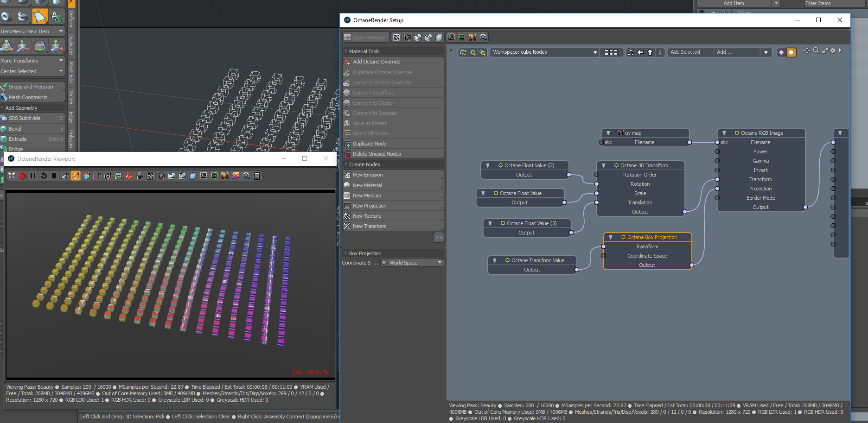Click the Add Selected button
This screenshot has width=868, height=423.
(x=690, y=52)
